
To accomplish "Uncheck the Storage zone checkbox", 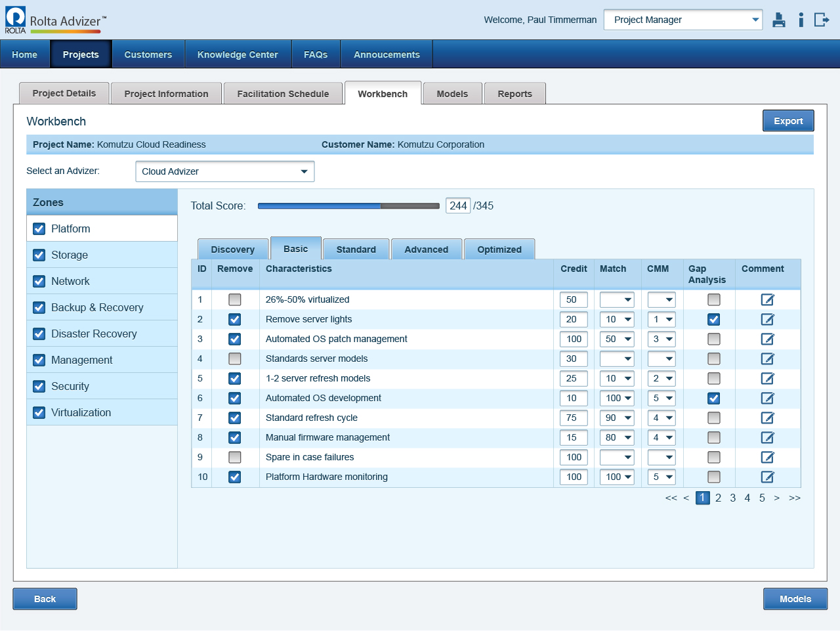I will [39, 255].
